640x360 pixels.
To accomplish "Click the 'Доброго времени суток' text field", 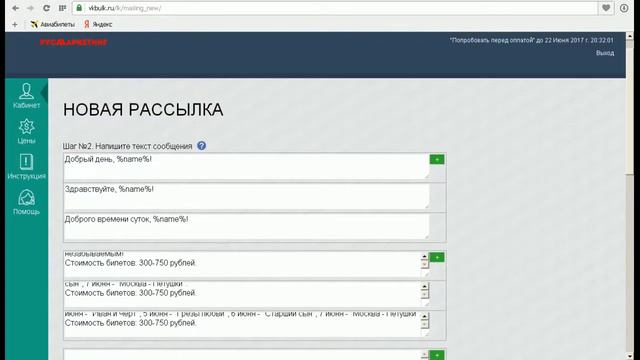I will [x=246, y=227].
